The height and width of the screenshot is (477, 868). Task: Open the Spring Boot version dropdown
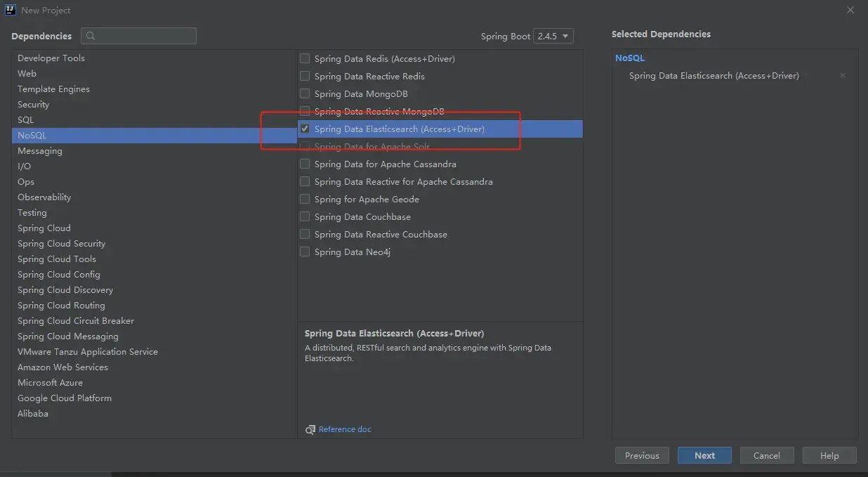click(553, 37)
